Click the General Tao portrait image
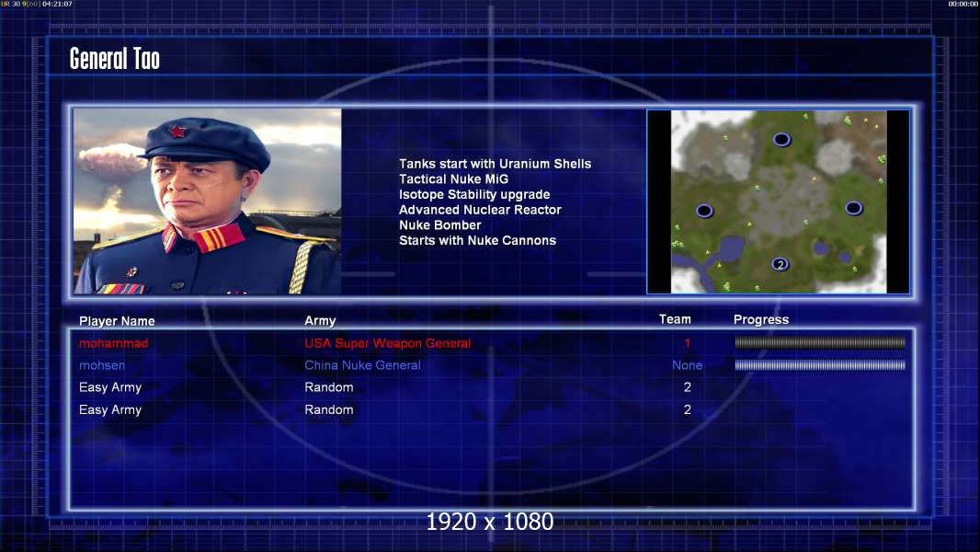The image size is (980, 552). tap(208, 201)
